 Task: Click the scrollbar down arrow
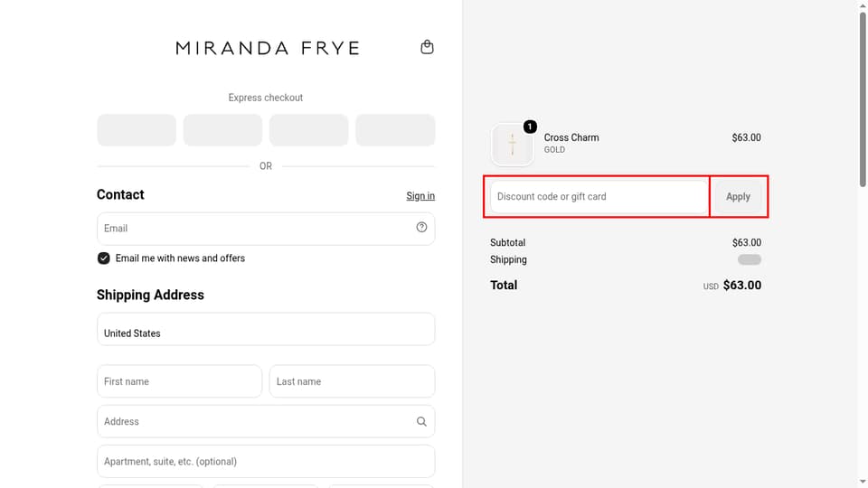(x=863, y=483)
